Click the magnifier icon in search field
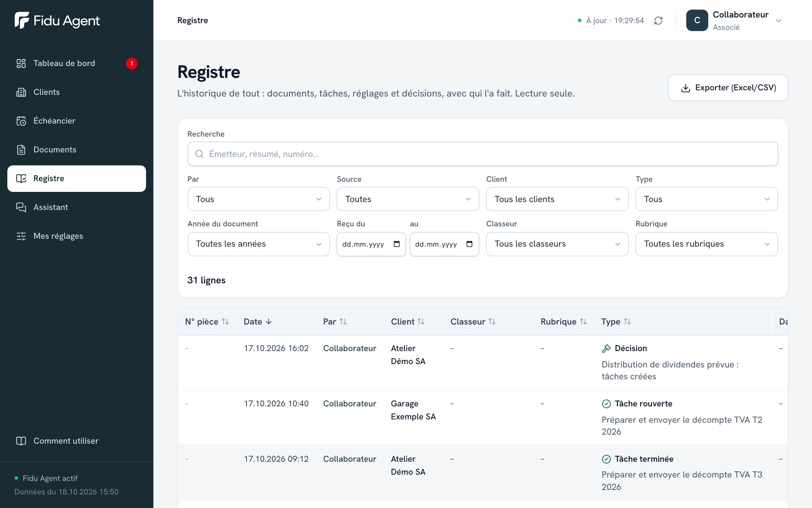The width and height of the screenshot is (812, 508). pos(199,154)
